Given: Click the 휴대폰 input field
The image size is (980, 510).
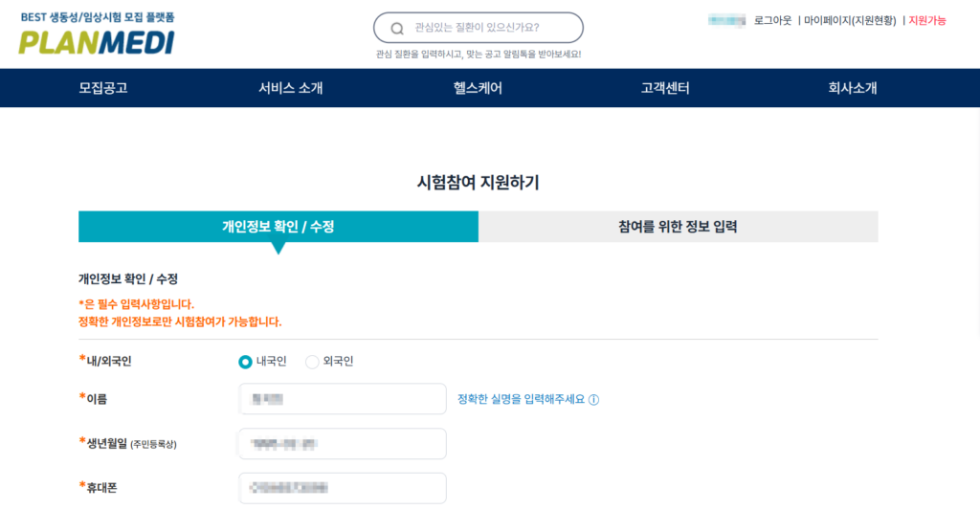Looking at the screenshot, I should click(343, 488).
